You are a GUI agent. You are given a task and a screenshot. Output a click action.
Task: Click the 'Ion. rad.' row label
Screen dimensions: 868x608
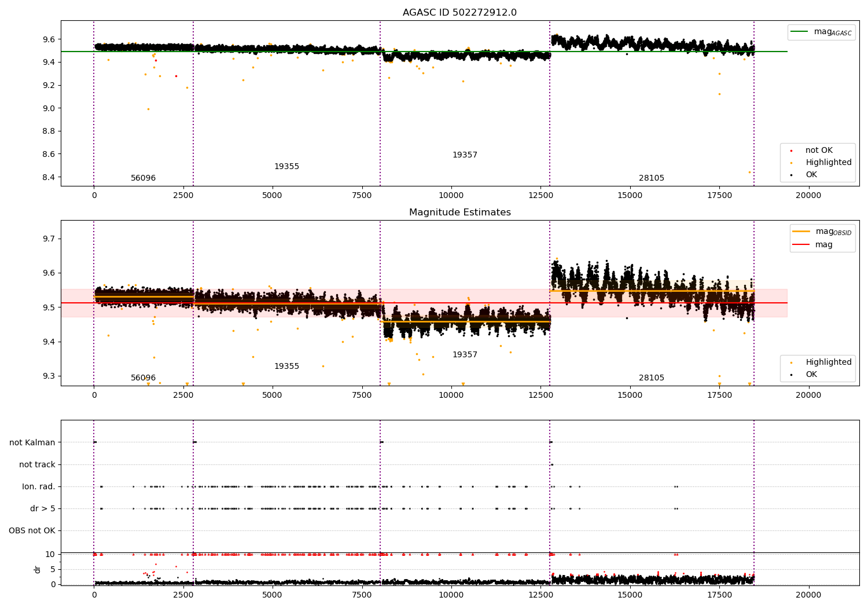coord(39,487)
